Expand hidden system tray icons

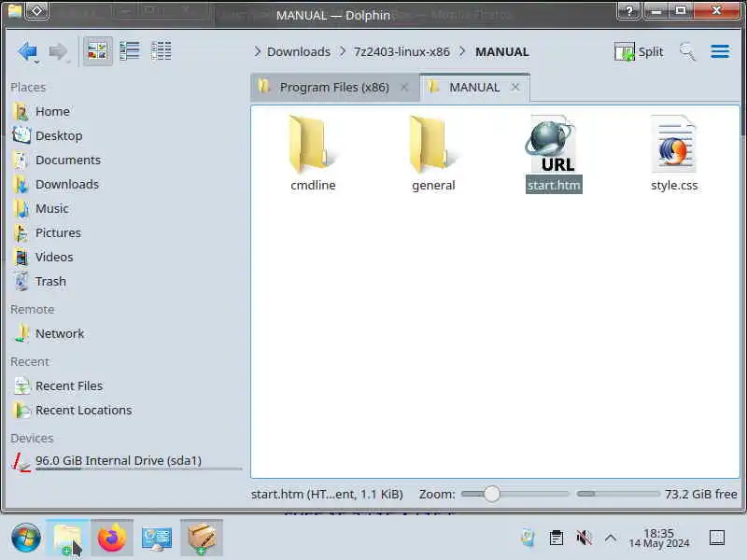(x=611, y=539)
